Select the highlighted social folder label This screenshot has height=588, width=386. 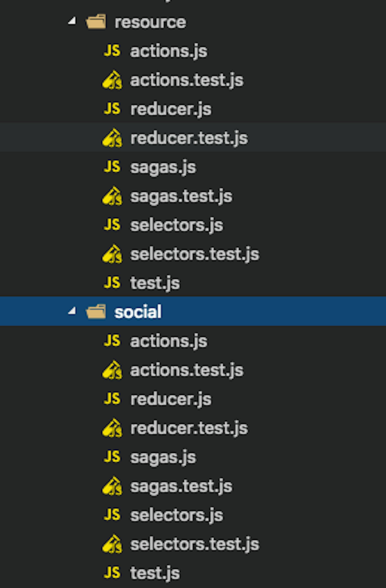138,312
